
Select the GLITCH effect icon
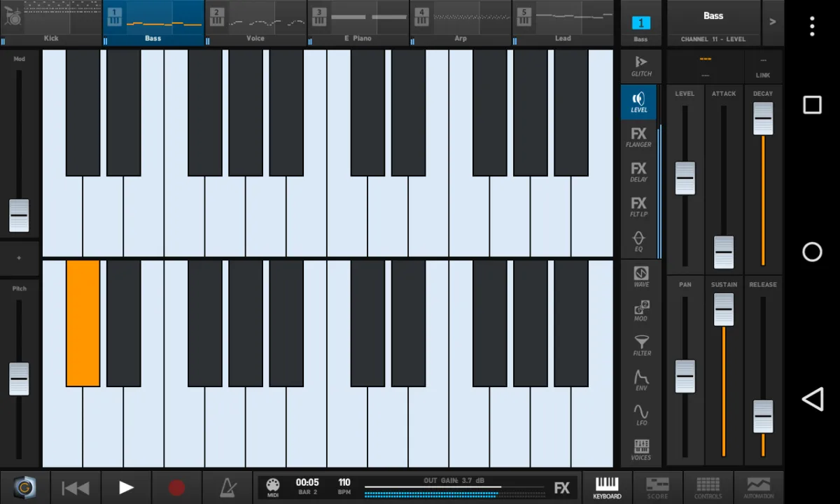[x=639, y=65]
